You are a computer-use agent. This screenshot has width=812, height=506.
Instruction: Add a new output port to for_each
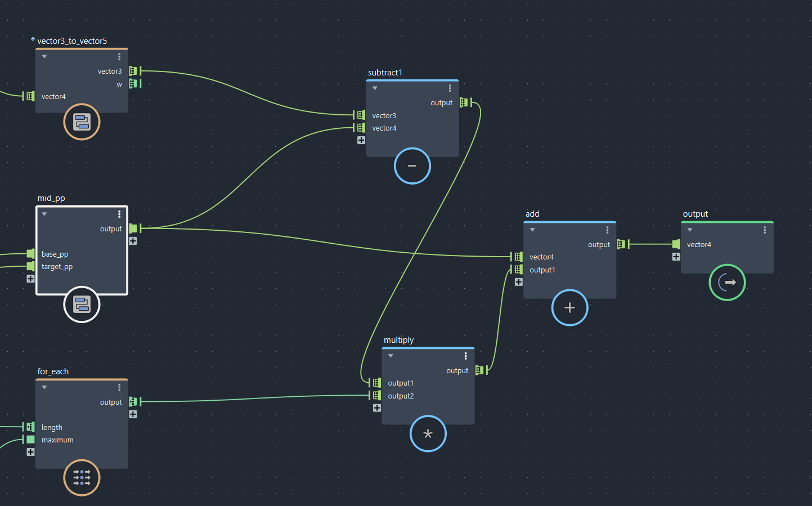point(133,414)
